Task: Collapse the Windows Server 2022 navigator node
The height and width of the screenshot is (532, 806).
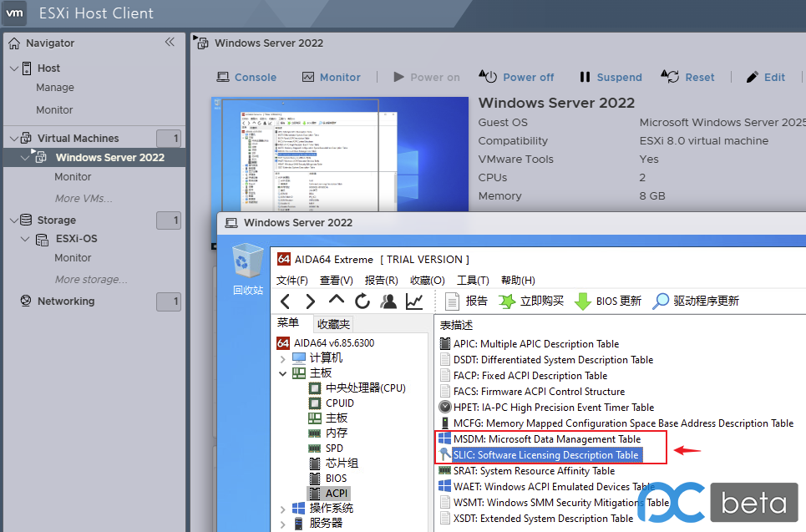Action: 25,158
